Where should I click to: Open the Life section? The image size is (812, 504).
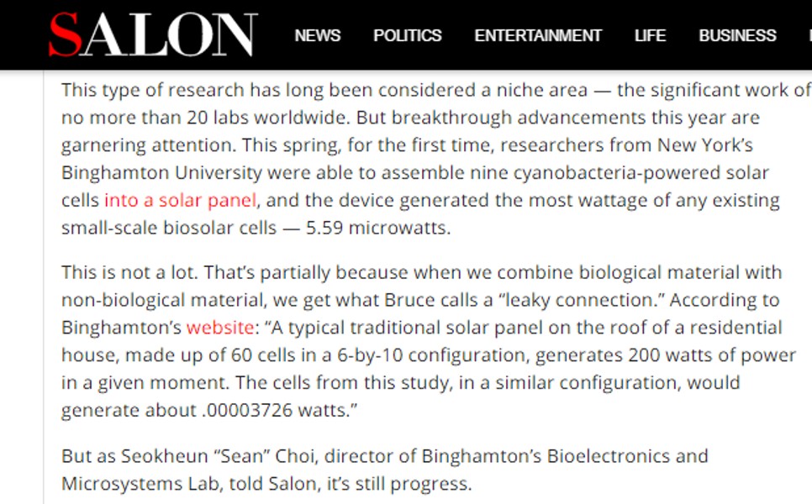pyautogui.click(x=650, y=36)
